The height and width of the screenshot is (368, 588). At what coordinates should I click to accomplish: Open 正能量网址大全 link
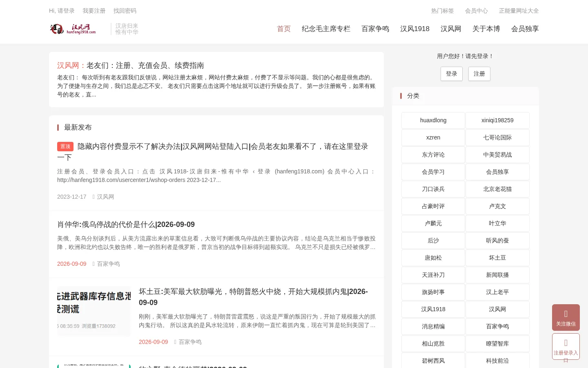(x=519, y=11)
